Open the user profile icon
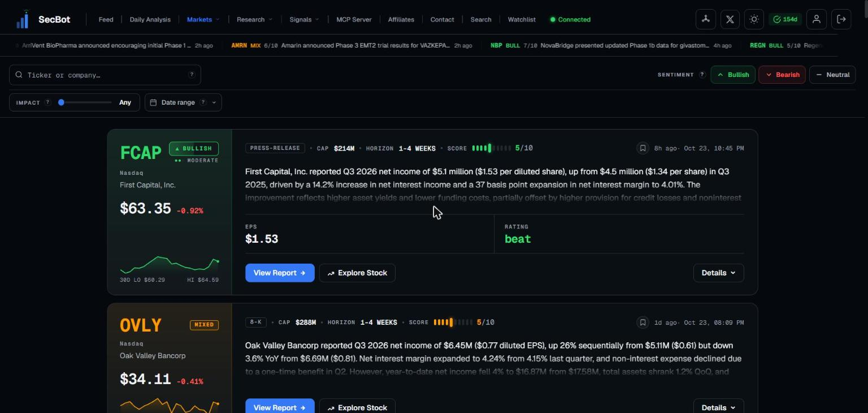Screen dimensions: 868x413 [x=816, y=19]
